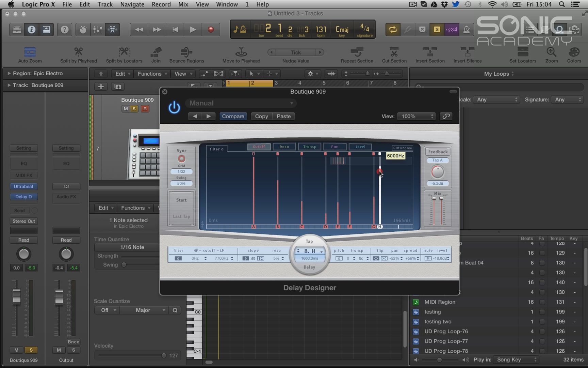Viewport: 588px width, 368px height.
Task: Toggle Solo on Boutique 909 channel strip
Action: (x=31, y=350)
